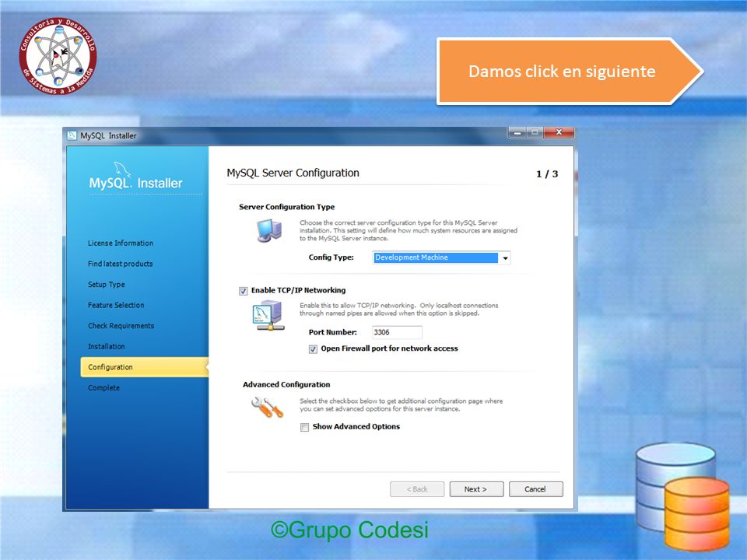Toggle Enable TCP/IP Networking checkbox
747x560 pixels.
(x=244, y=291)
